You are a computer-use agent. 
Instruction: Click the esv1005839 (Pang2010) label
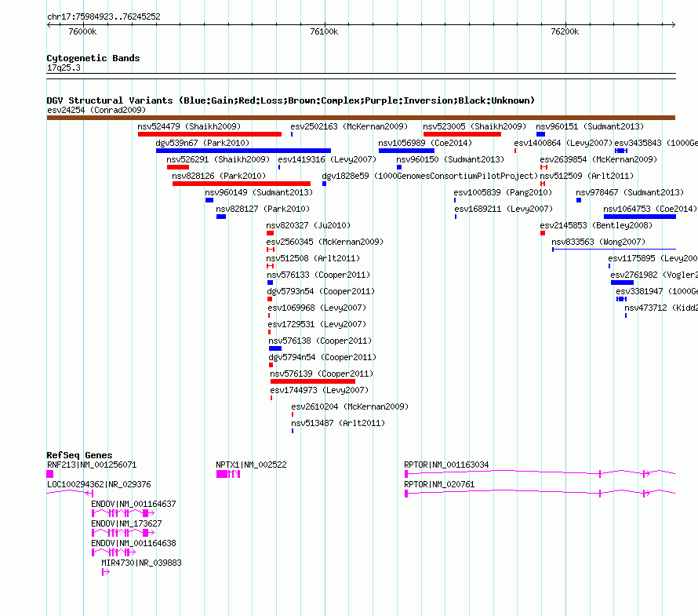[x=503, y=192]
